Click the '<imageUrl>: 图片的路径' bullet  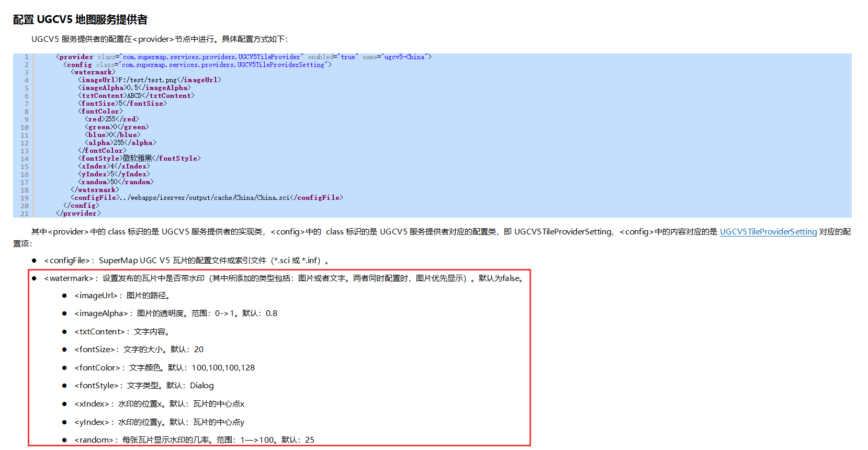click(122, 296)
